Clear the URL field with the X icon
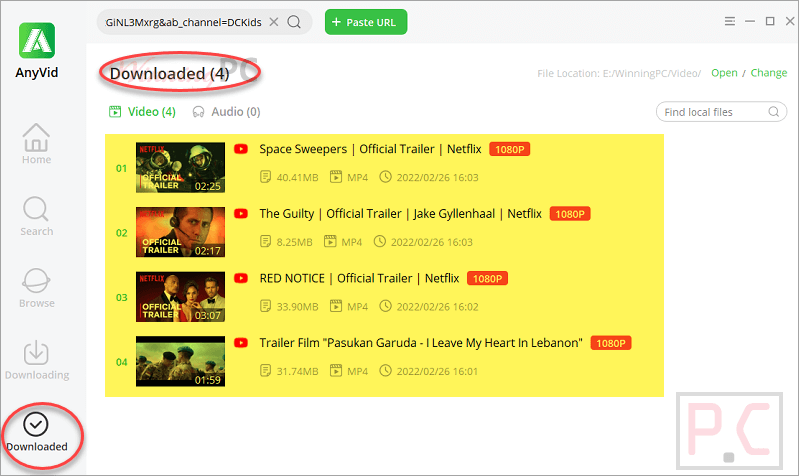The height and width of the screenshot is (476, 799). pyautogui.click(x=274, y=22)
